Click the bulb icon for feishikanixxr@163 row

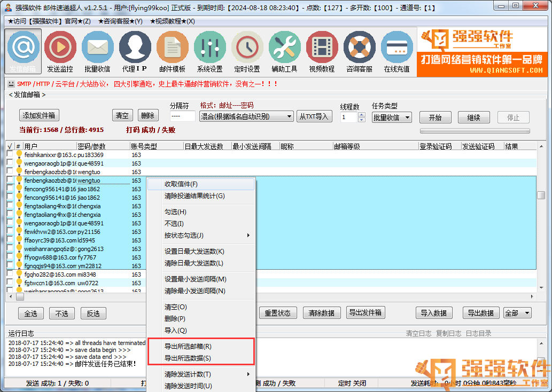click(19, 154)
